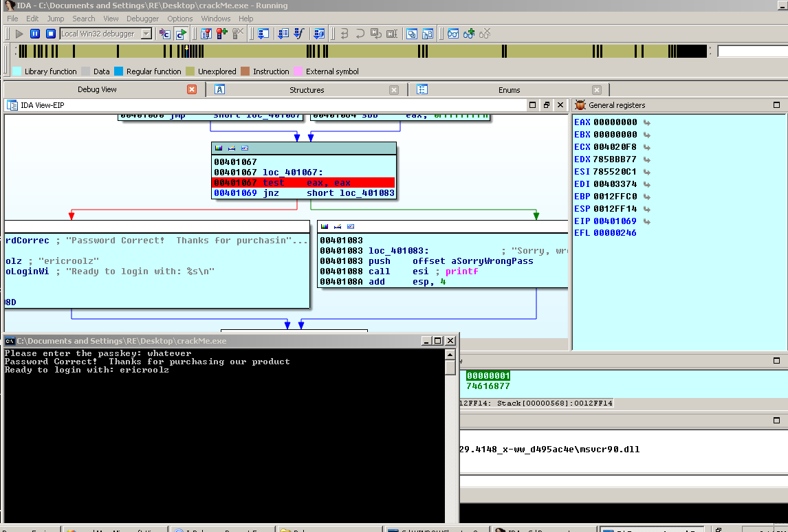Click the External symbol pink legend swatch
788x532 pixels.
[x=298, y=71]
